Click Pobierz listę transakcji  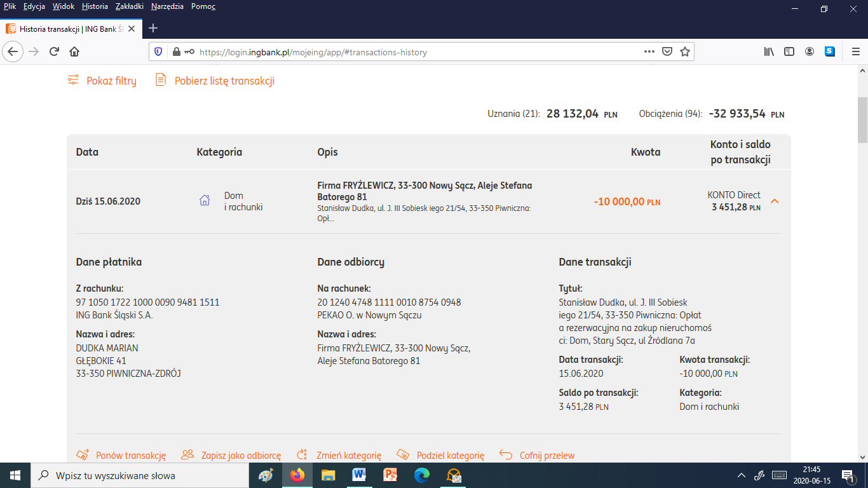click(215, 81)
